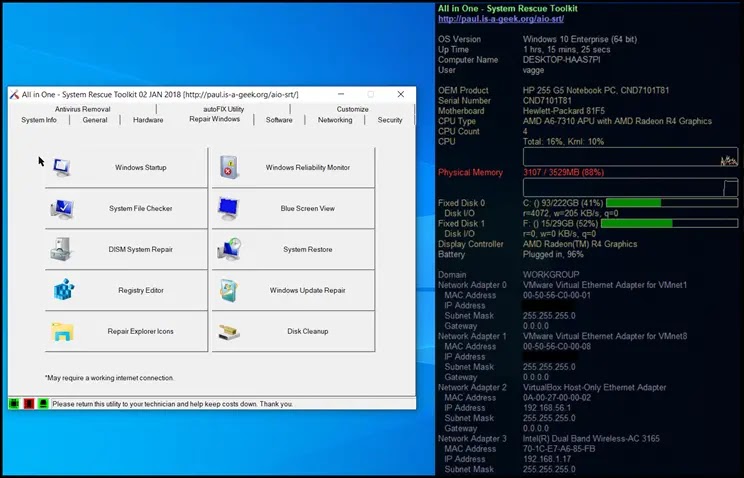Click IP address 192.168.56.1
This screenshot has width=744, height=478.
click(x=547, y=408)
